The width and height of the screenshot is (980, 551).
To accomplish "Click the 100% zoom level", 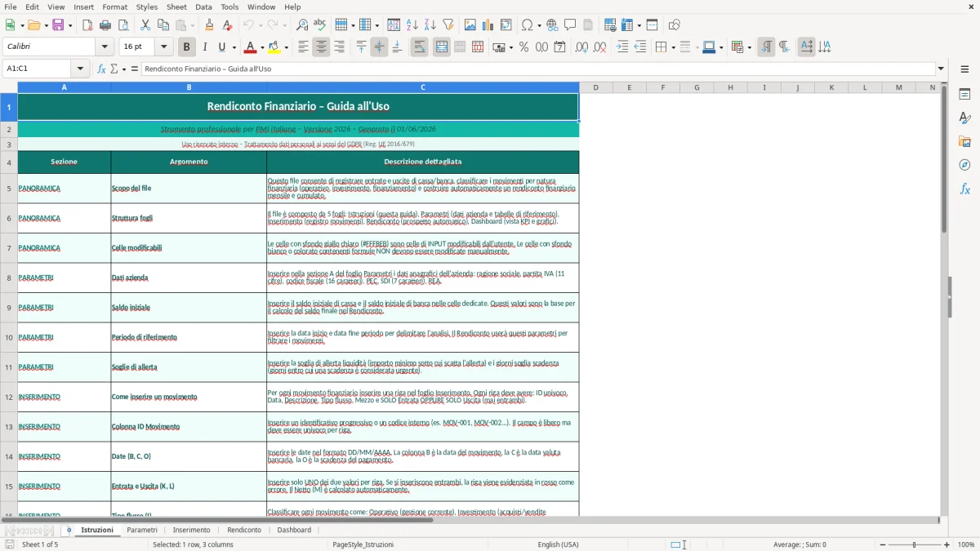I will click(966, 544).
